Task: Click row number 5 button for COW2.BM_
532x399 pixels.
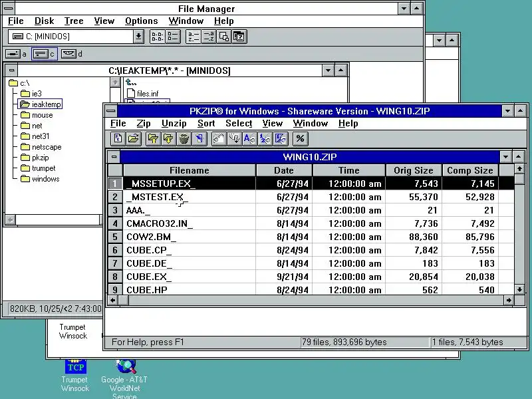Action: [115, 237]
